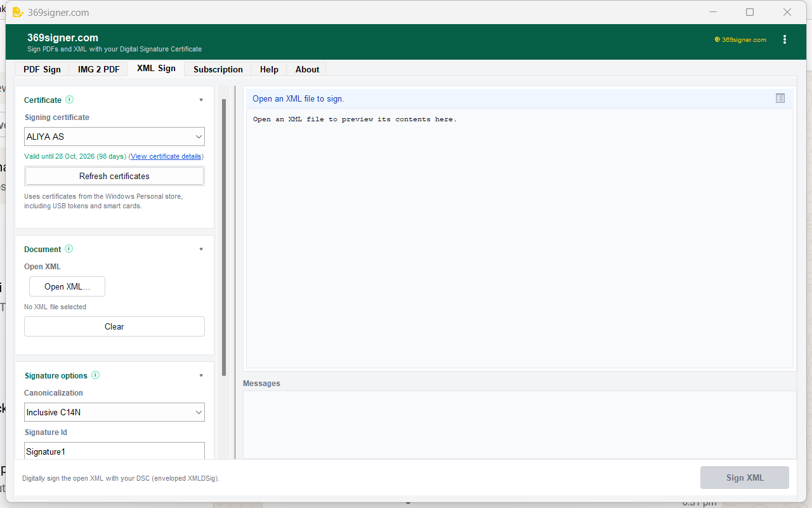Click the 369signer app logo in title bar
812x508 pixels.
pyautogui.click(x=18, y=12)
